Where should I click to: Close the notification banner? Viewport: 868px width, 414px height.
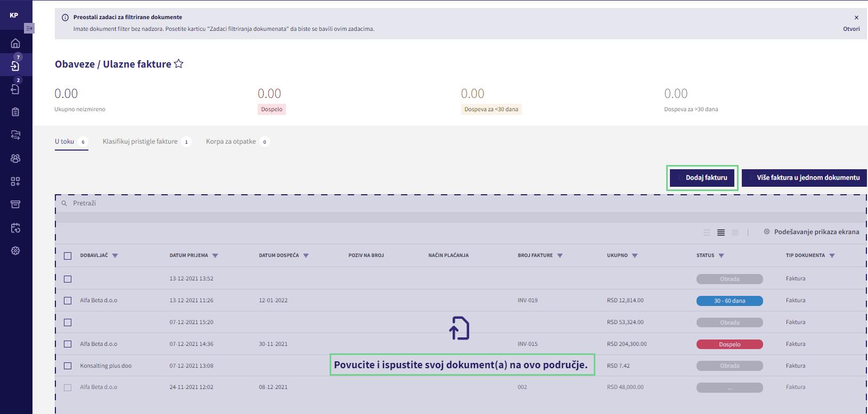click(x=856, y=18)
